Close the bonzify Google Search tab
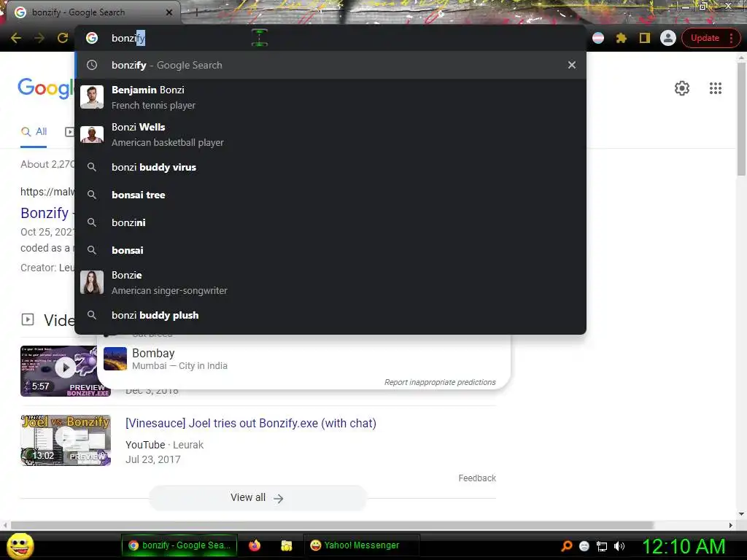This screenshot has width=747, height=560. click(x=169, y=12)
